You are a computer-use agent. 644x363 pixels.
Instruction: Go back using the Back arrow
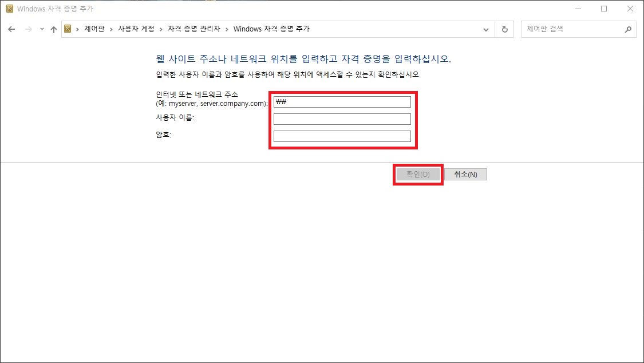[x=11, y=29]
